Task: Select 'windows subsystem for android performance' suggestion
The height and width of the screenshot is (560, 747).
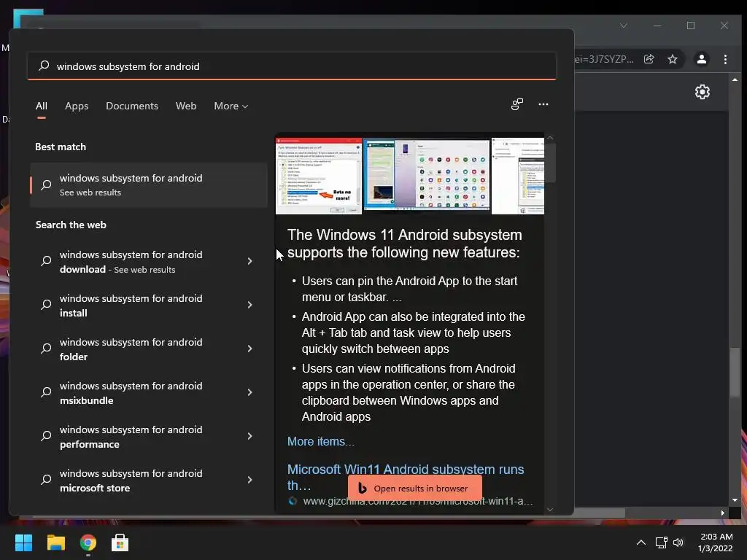Action: point(131,437)
